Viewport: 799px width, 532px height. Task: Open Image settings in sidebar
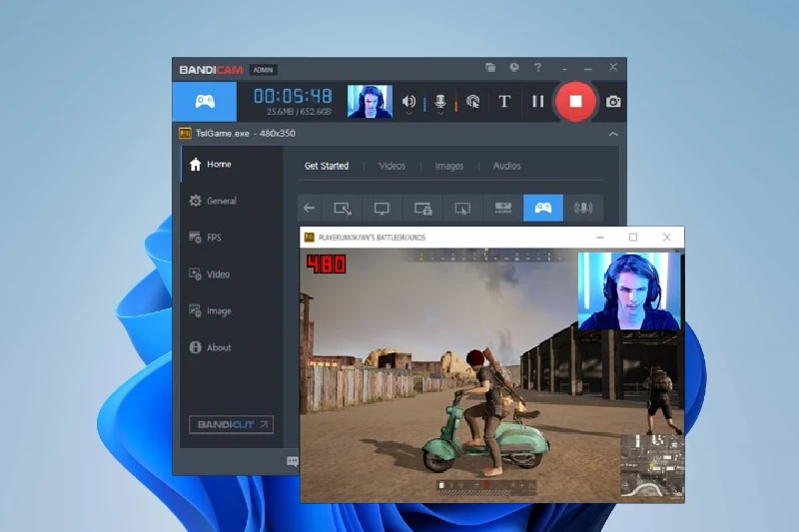(x=232, y=310)
